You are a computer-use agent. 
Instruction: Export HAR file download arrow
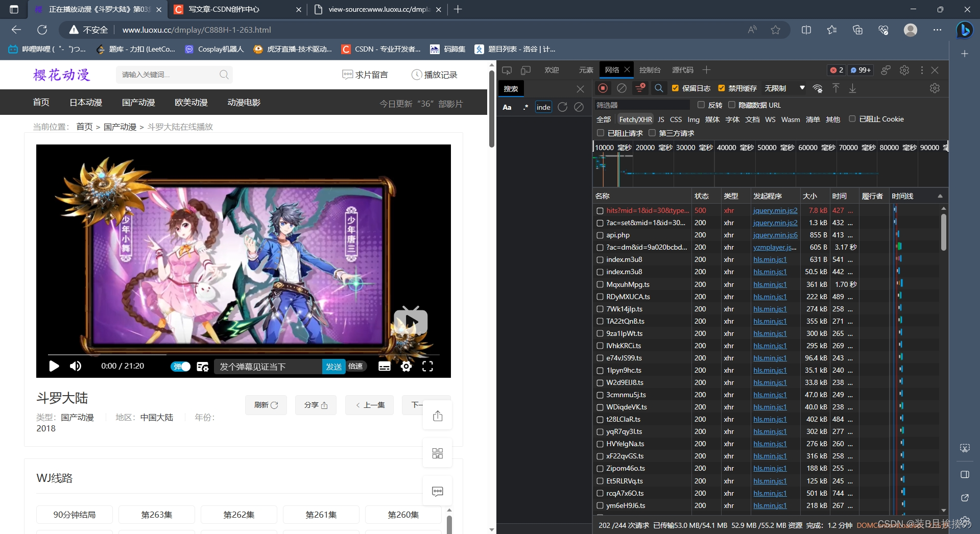pyautogui.click(x=852, y=88)
